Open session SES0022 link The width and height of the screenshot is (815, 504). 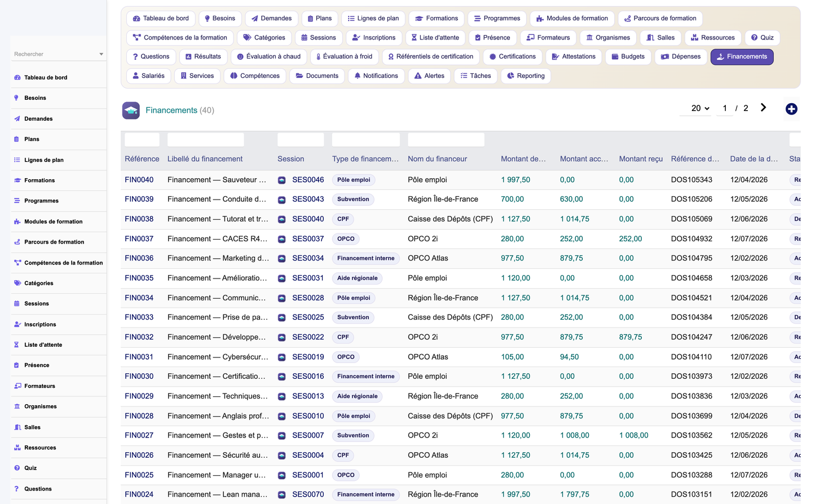pos(308,337)
